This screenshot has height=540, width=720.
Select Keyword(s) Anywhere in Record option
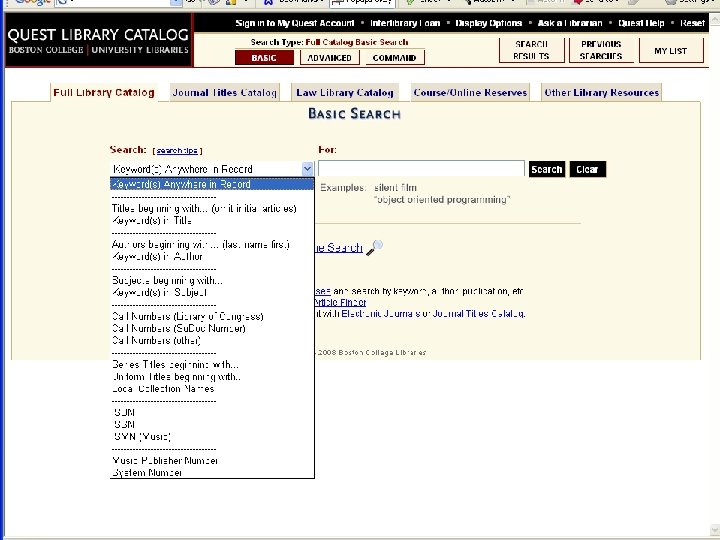tap(212, 184)
